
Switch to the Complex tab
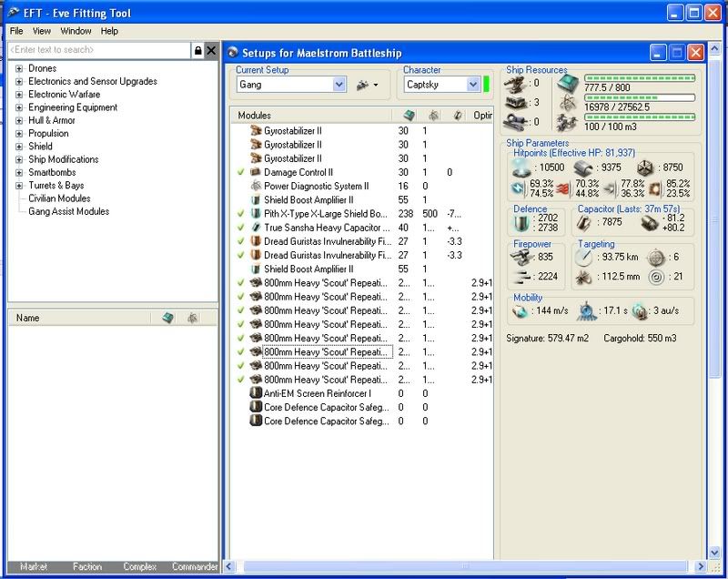[x=140, y=566]
